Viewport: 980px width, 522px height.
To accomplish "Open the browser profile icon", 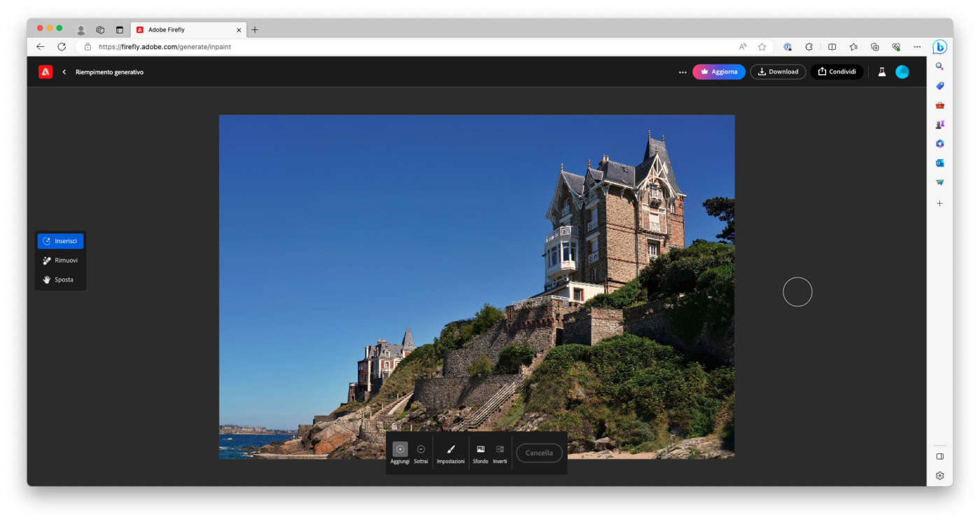I will 81,30.
